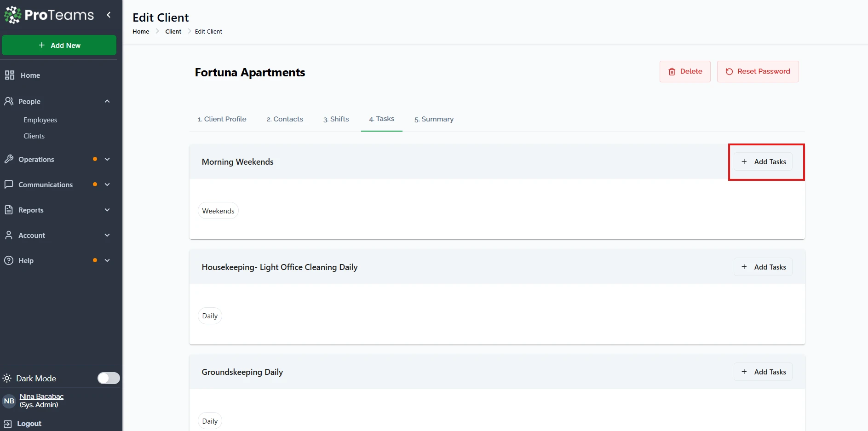Open the 5. Summary tab

(434, 119)
